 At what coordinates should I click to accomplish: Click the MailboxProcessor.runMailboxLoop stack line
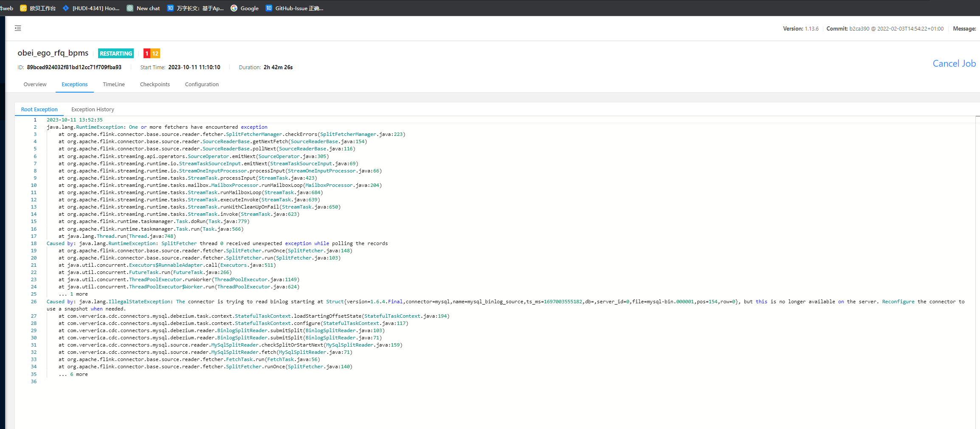220,185
